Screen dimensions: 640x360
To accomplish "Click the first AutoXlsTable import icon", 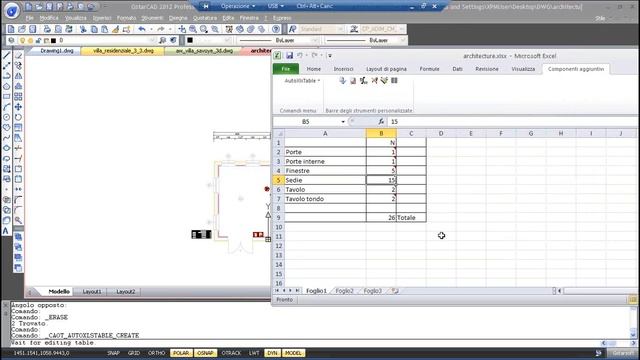I will 342,81.
